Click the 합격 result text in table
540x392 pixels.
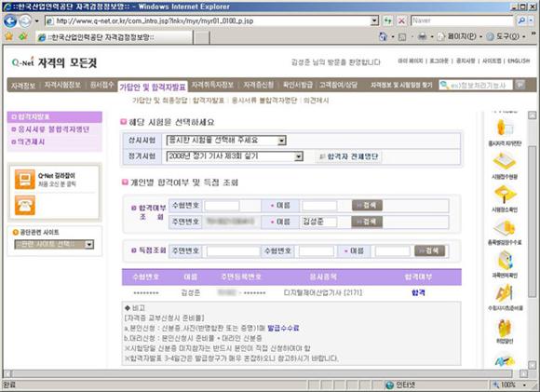(x=418, y=292)
